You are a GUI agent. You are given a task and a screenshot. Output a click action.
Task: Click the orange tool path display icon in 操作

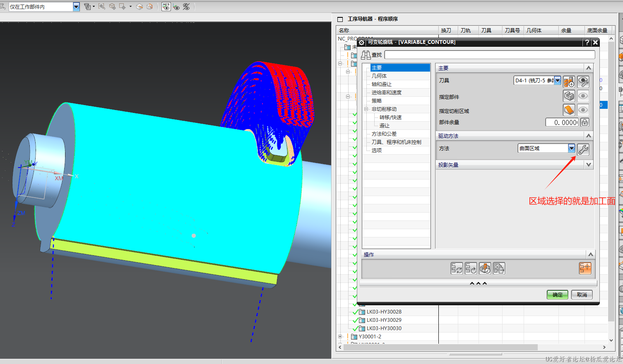click(x=585, y=268)
